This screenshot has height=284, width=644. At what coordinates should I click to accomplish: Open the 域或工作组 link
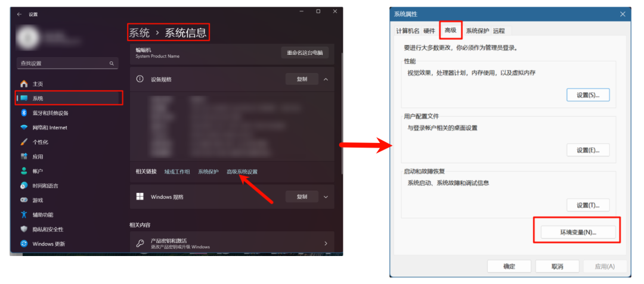click(177, 171)
